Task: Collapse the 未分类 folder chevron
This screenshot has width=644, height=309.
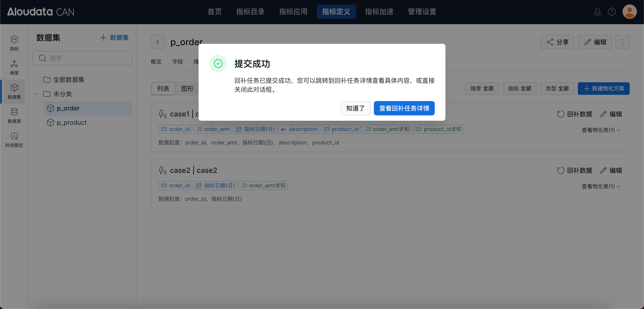Action: pyautogui.click(x=36, y=94)
